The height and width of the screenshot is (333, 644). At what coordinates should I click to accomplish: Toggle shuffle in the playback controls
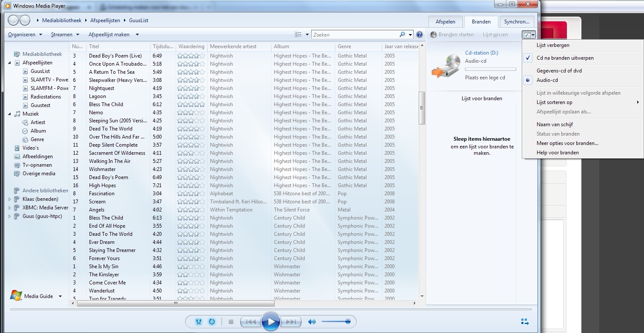[x=198, y=321]
